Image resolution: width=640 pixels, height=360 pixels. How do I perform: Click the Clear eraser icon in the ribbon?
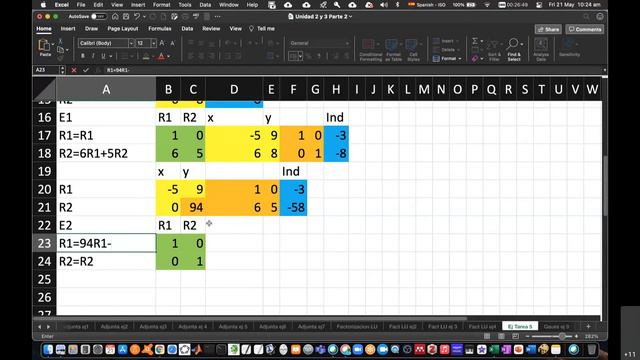[x=475, y=59]
